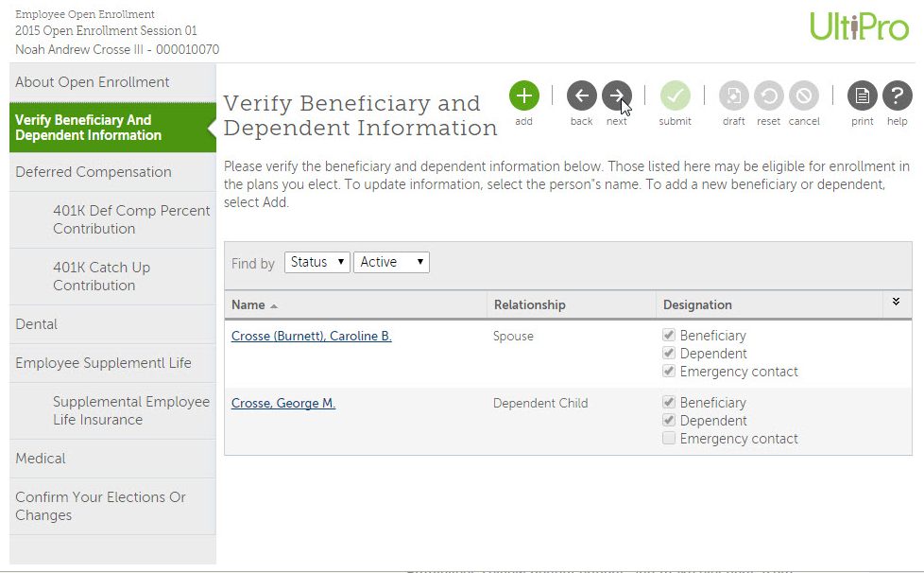This screenshot has height=573, width=924.
Task: Click the cancel icon
Action: tap(803, 95)
